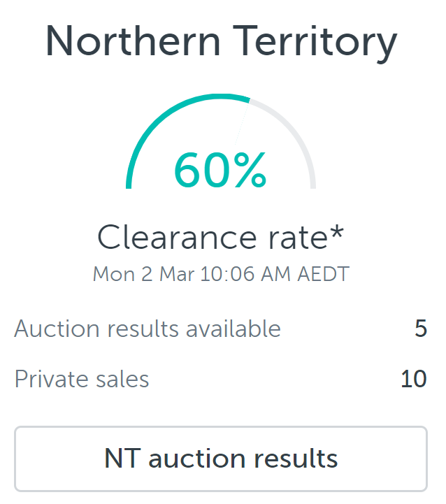Click the 10:06 AM time text
The image size is (446, 504).
tap(245, 274)
